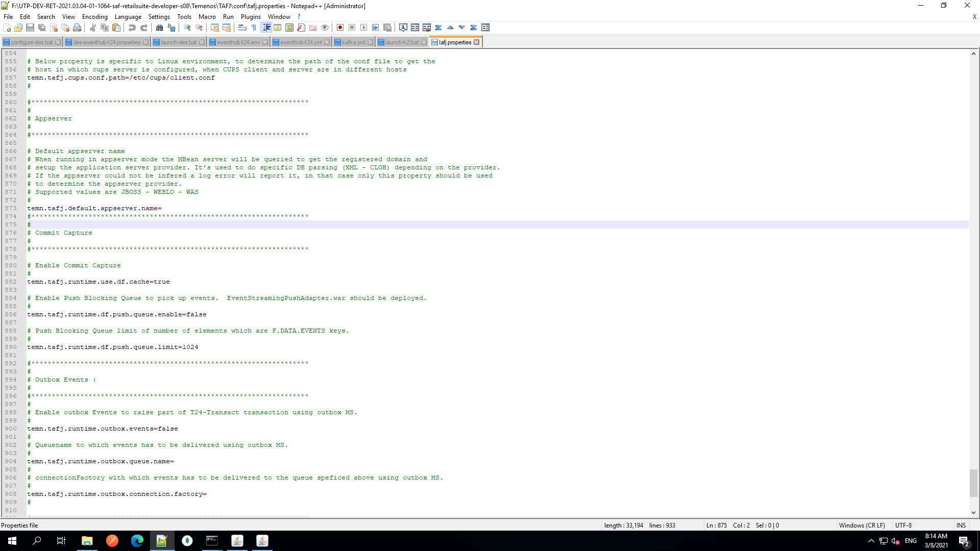Screen dimensions: 980x551
Task: Click the Save file toolbar icon
Action: pos(30,28)
